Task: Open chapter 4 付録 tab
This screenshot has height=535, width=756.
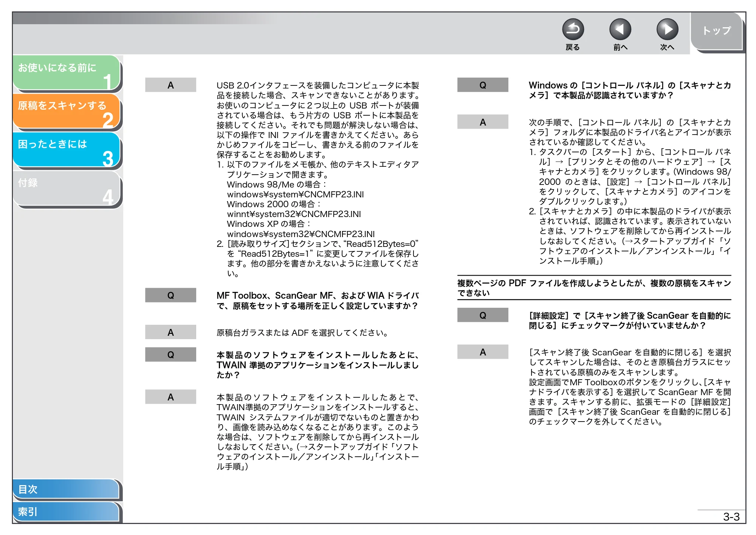Action: coord(67,188)
